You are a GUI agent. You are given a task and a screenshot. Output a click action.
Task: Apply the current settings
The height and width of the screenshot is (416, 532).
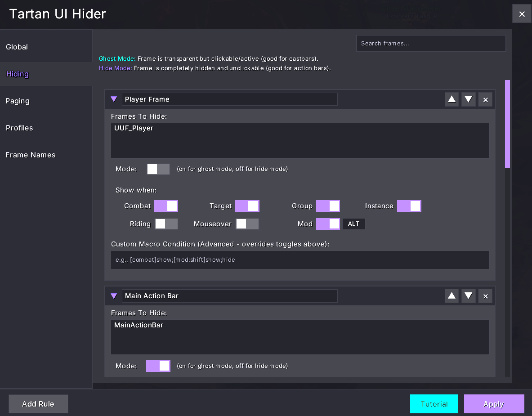[494, 404]
